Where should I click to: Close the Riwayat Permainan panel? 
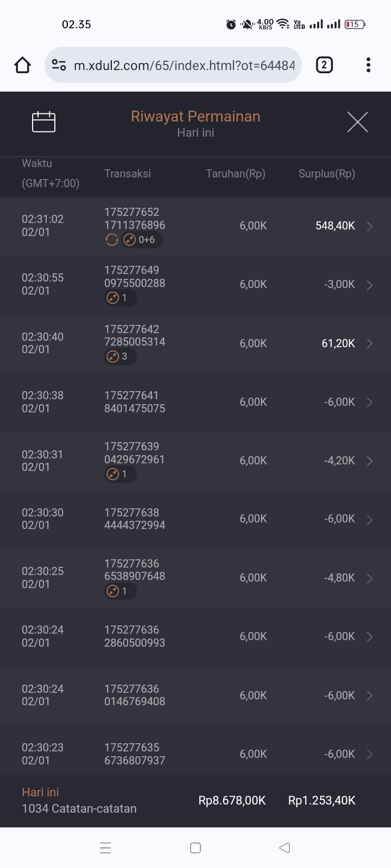[357, 122]
